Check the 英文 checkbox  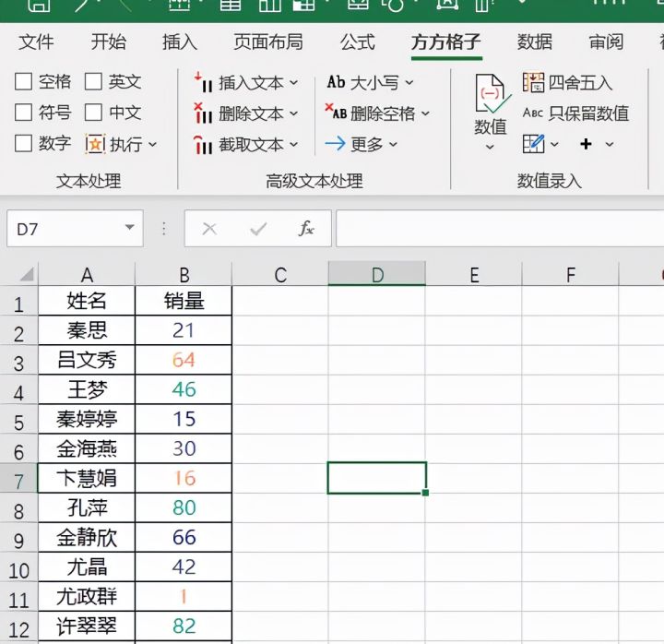(x=93, y=81)
